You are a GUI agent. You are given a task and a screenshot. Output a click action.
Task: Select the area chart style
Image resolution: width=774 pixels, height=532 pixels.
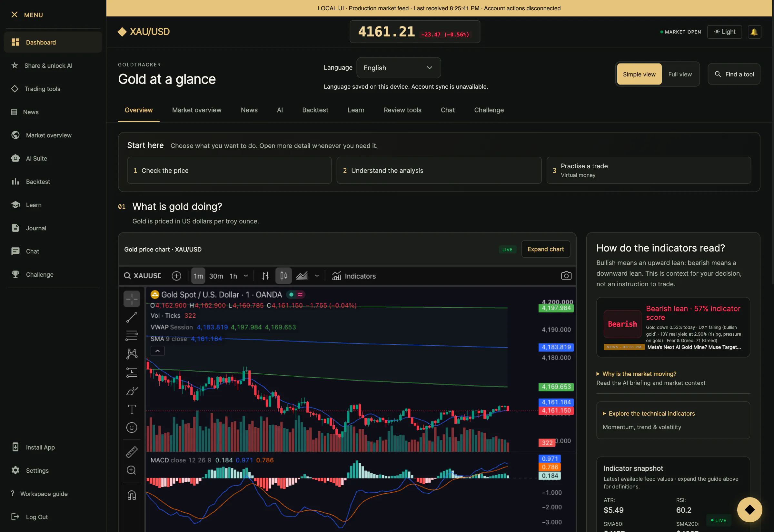[x=302, y=276]
